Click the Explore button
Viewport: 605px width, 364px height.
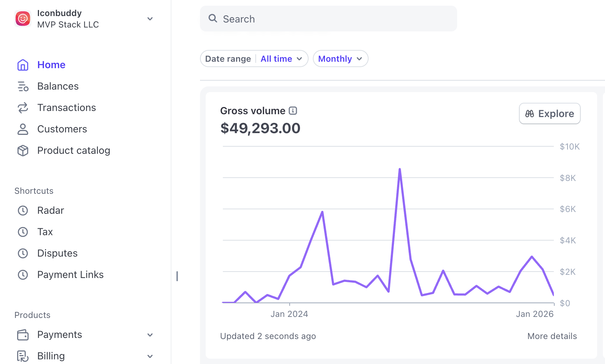550,113
